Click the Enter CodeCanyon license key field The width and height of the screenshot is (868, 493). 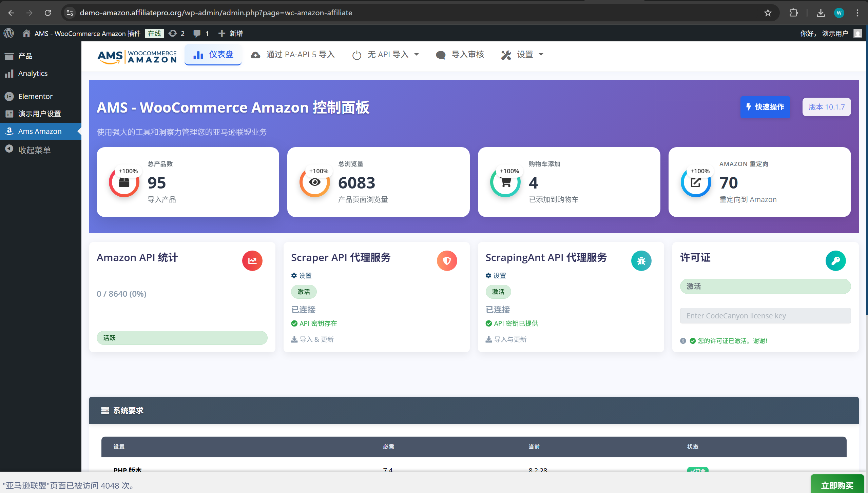click(765, 316)
